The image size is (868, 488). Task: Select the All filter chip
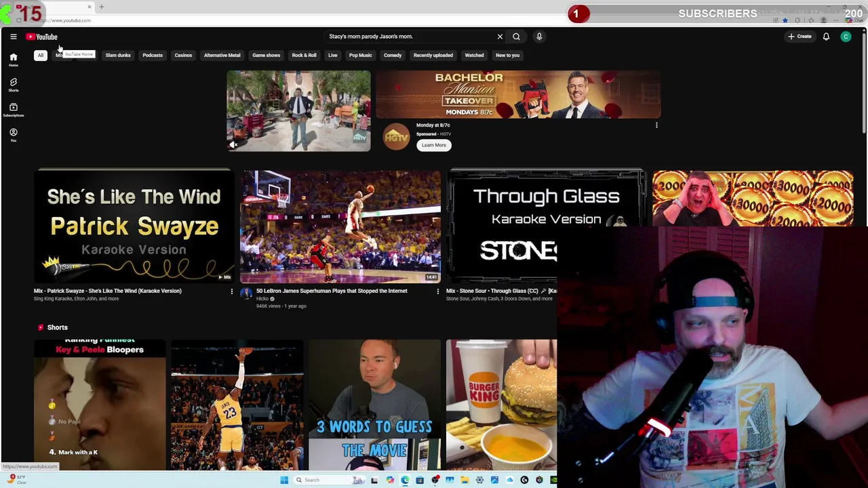coord(41,56)
